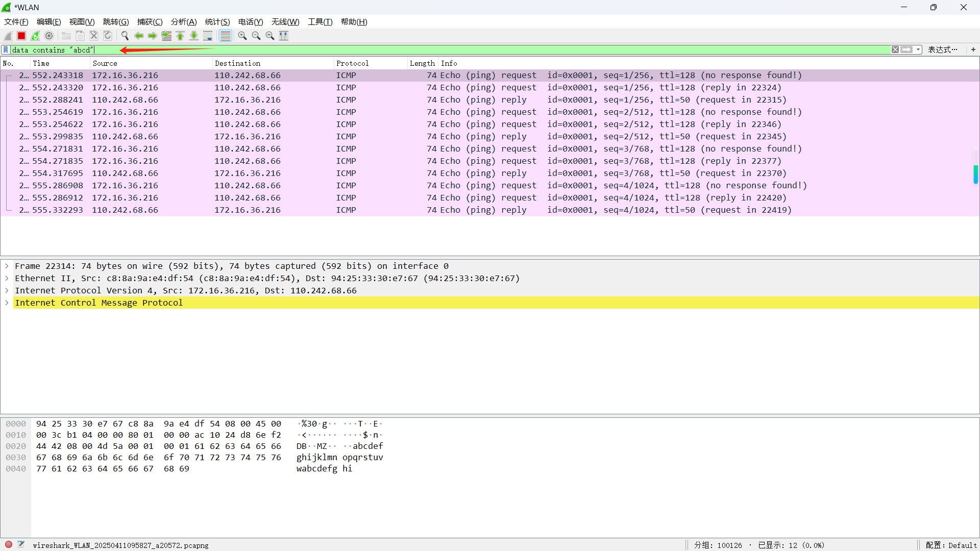980x551 pixels.
Task: Expand the Frame 22314 detail row
Action: click(x=7, y=266)
